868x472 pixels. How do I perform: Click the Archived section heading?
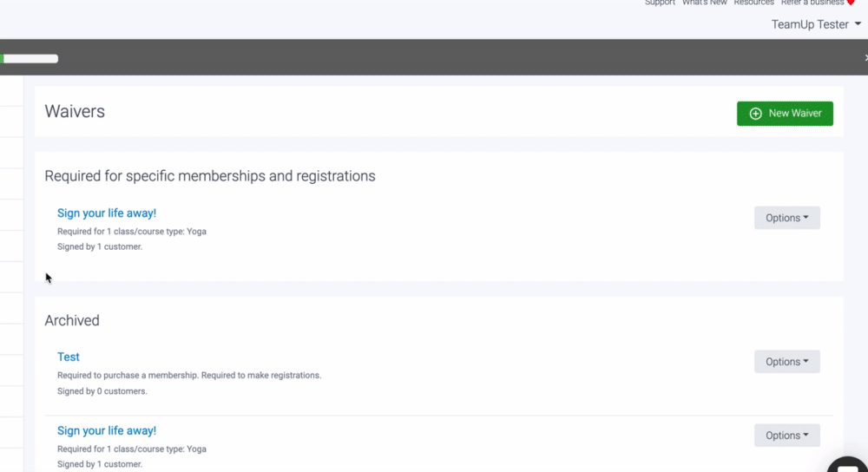(x=72, y=320)
